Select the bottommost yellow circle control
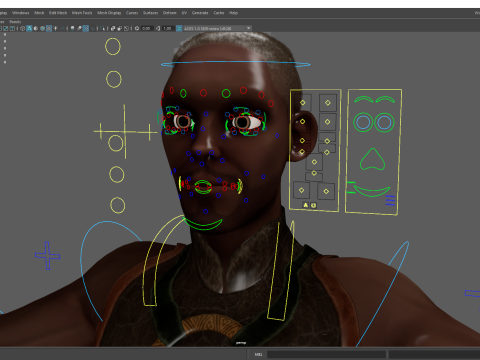This screenshot has width=480, height=360. (117, 205)
